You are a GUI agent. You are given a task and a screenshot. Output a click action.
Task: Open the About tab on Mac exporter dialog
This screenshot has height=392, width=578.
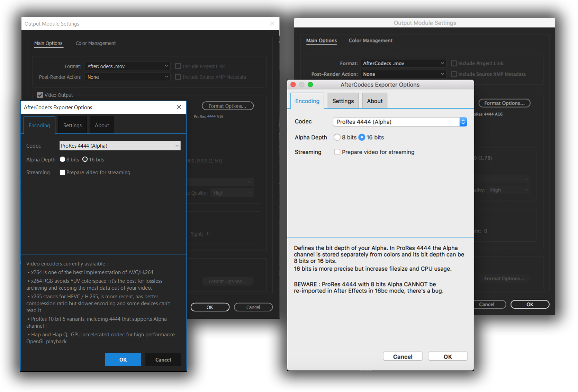[x=374, y=101]
